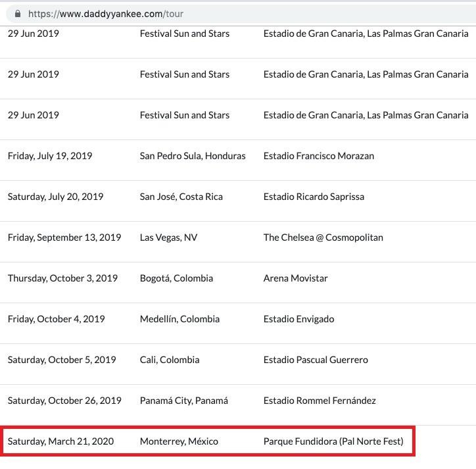Select the daddyyankee.com URL address field
This screenshot has height=469, width=476.
pyautogui.click(x=241, y=14)
